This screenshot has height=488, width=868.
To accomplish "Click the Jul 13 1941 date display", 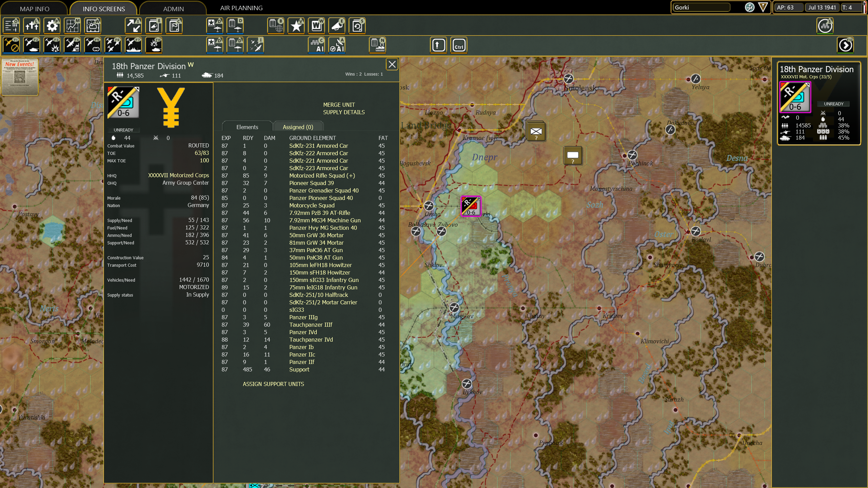I will (822, 7).
